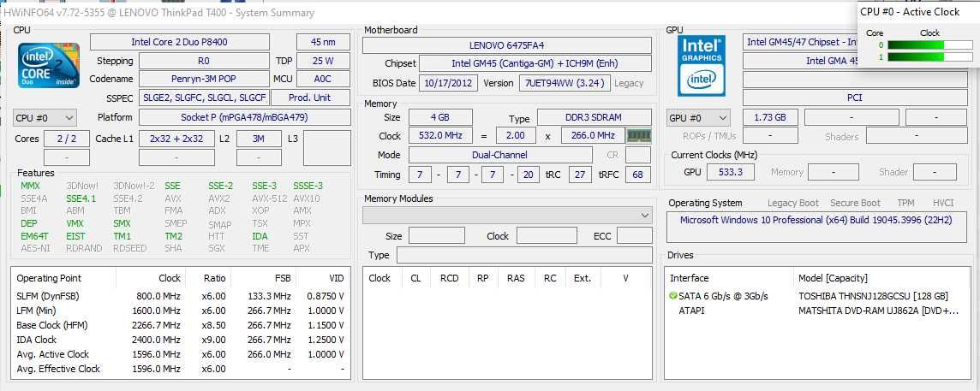
Task: Click the tRC 27 timing value
Action: tap(580, 175)
